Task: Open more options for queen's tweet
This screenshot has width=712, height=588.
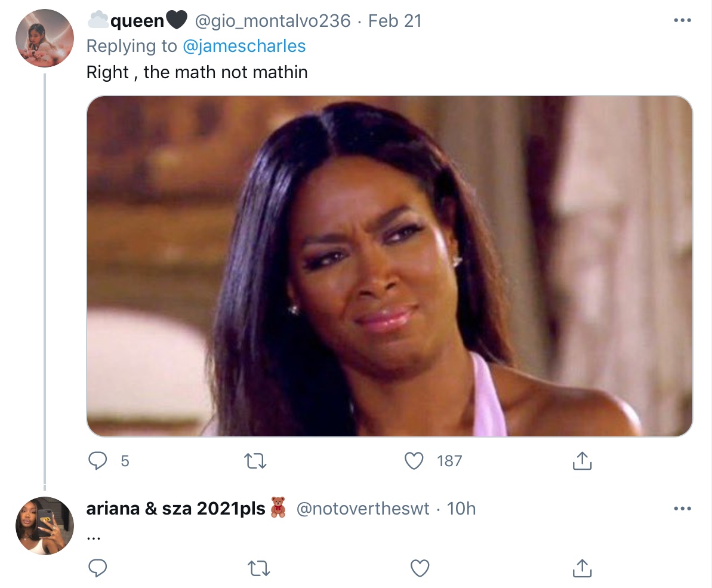Action: click(682, 20)
